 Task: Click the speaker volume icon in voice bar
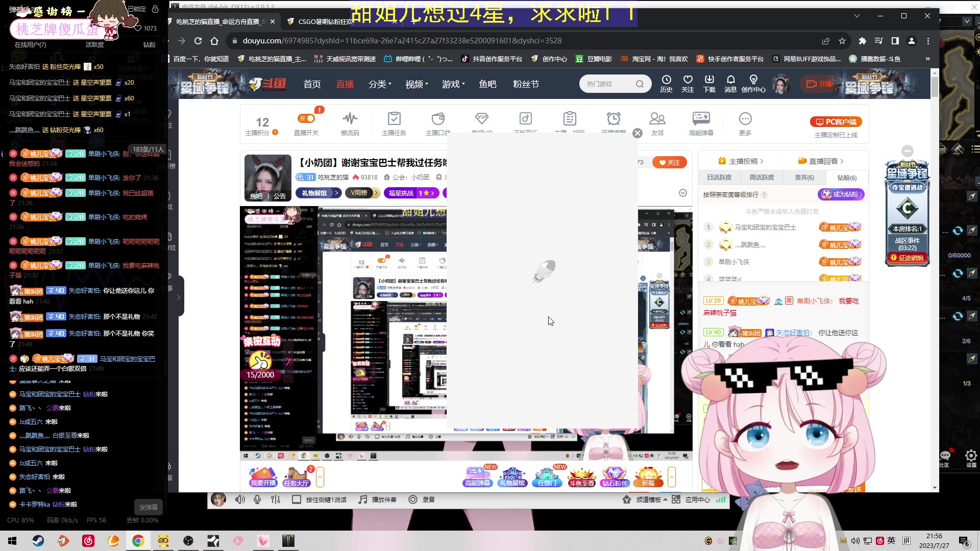(240, 499)
